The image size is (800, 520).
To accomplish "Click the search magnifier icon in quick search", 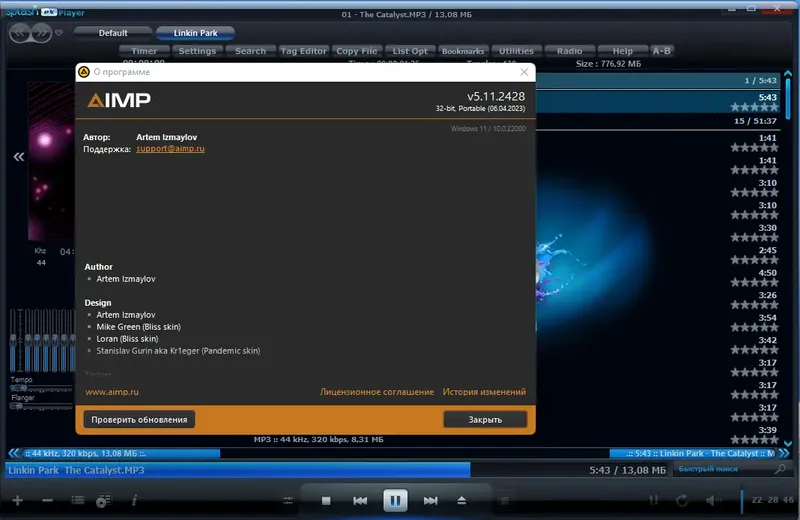I will pos(780,468).
